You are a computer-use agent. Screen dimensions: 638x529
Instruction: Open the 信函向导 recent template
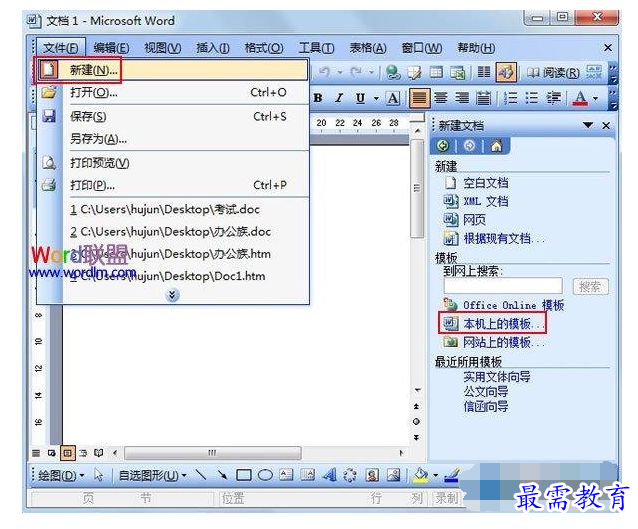coord(486,406)
